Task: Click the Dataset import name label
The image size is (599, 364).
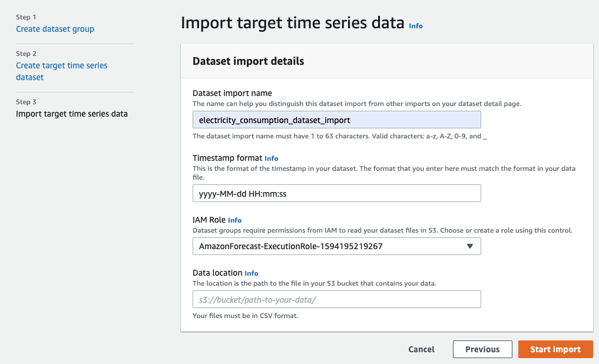Action: click(232, 93)
